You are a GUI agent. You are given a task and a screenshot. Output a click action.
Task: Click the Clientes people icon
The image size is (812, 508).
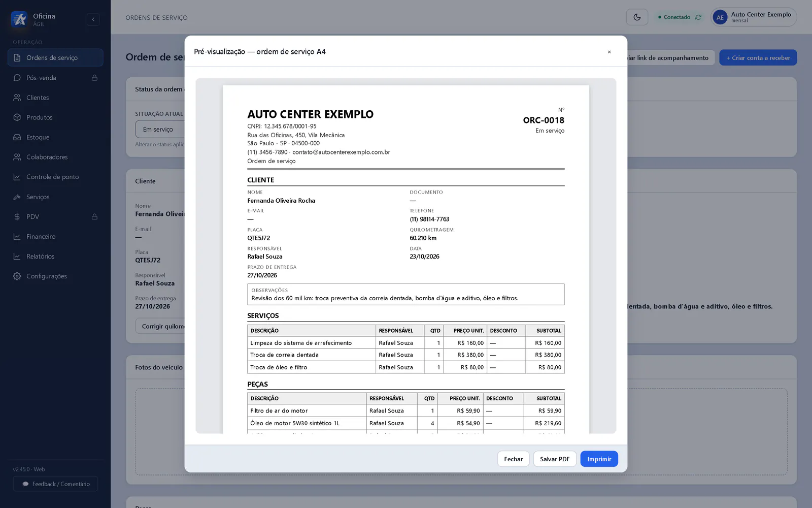17,98
